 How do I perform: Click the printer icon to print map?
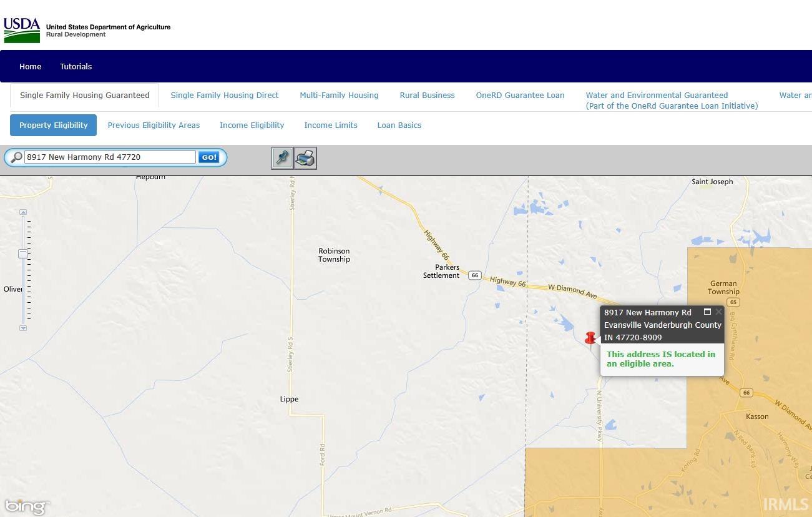[x=305, y=158]
